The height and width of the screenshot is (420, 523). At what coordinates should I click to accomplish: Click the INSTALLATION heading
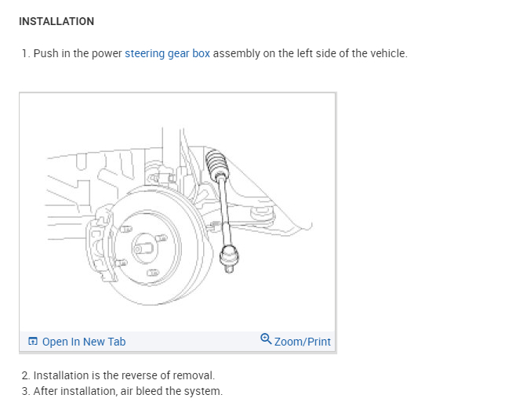coord(56,22)
